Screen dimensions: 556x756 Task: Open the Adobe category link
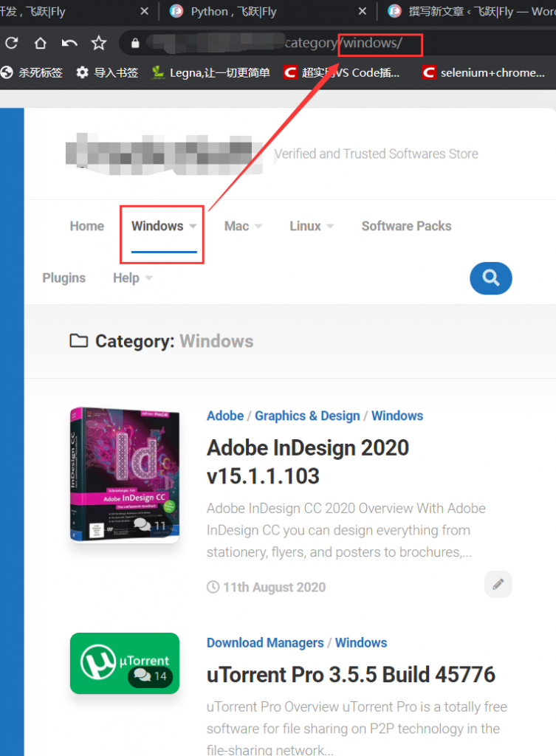[225, 416]
